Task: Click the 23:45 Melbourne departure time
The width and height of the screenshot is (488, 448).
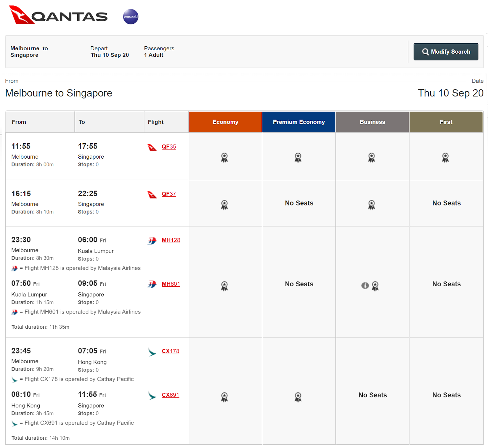Action: point(21,351)
